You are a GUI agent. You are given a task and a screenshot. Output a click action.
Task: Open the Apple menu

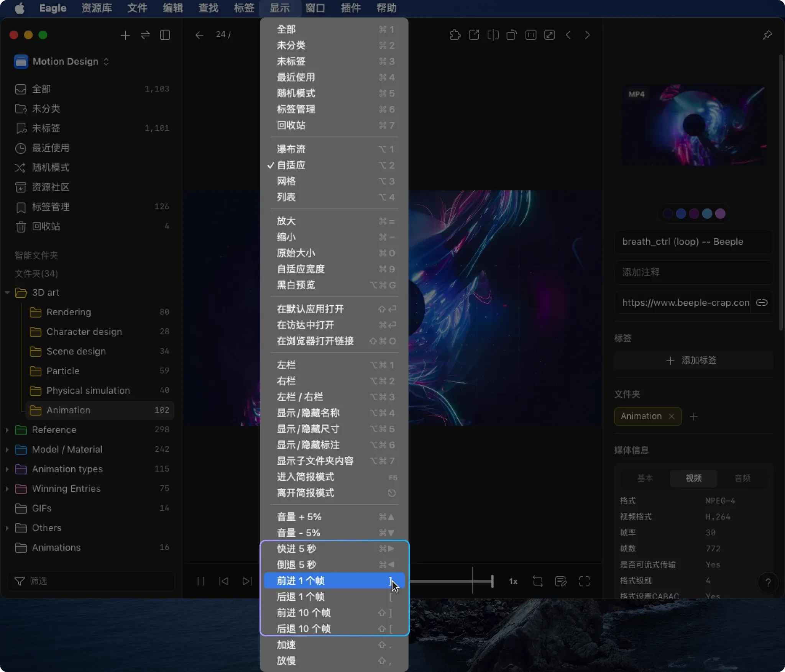20,8
